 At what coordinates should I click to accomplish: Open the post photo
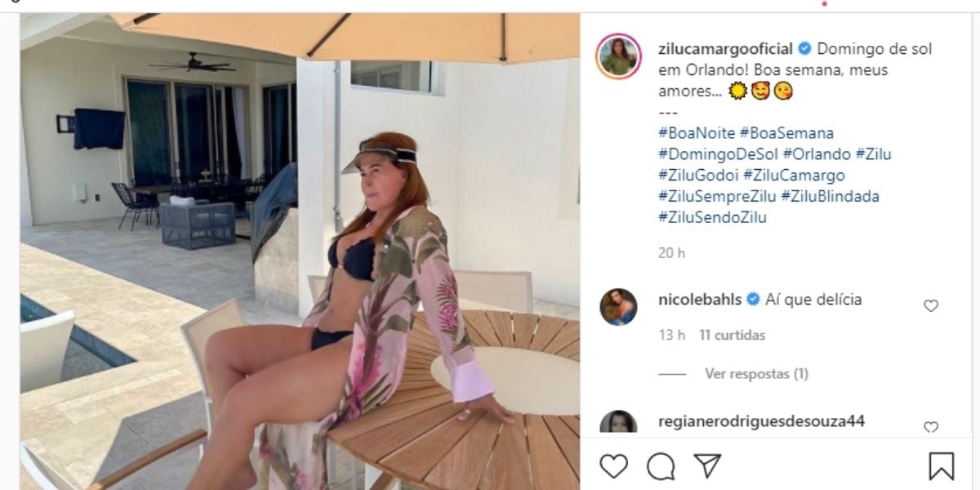click(x=300, y=252)
